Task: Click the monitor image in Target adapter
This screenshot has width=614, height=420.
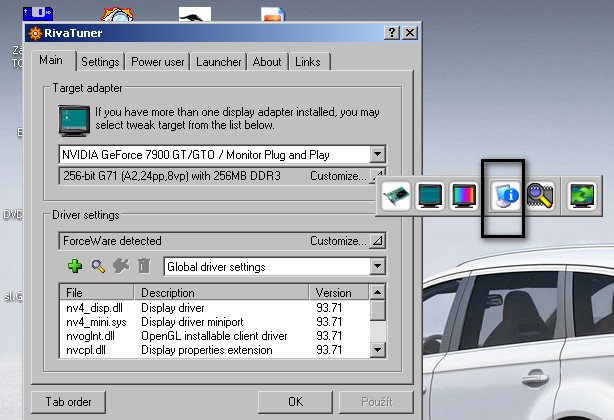Action: click(x=74, y=121)
